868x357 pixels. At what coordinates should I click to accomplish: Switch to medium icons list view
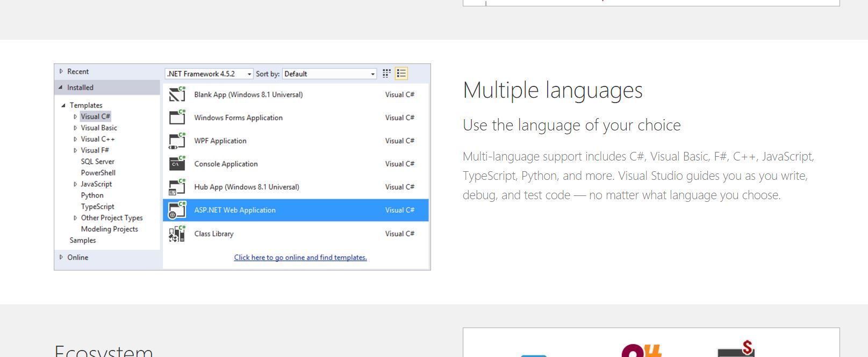click(x=401, y=74)
